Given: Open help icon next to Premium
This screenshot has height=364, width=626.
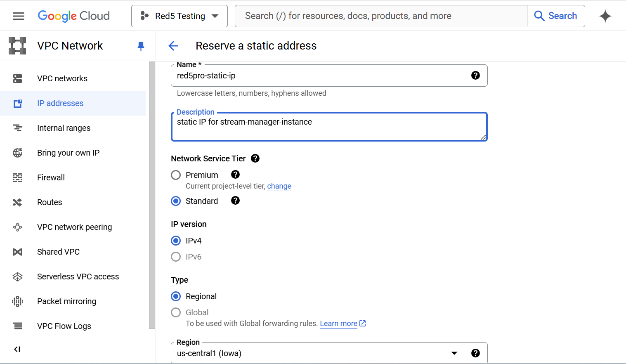Looking at the screenshot, I should tap(235, 175).
